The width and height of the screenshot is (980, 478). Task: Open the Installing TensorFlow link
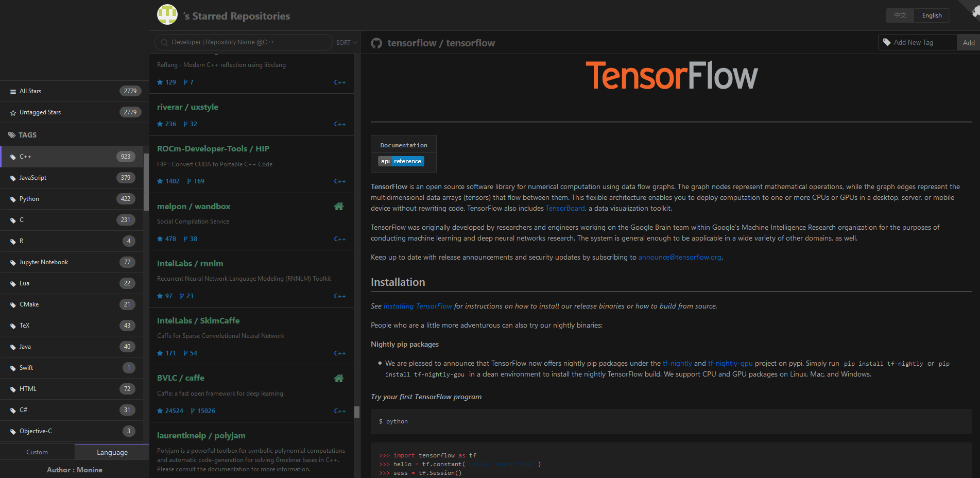[x=418, y=306]
